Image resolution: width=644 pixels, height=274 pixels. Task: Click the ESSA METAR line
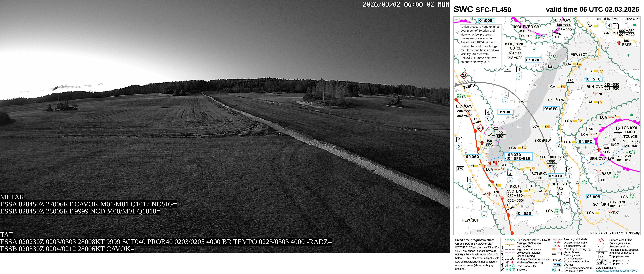coord(89,204)
